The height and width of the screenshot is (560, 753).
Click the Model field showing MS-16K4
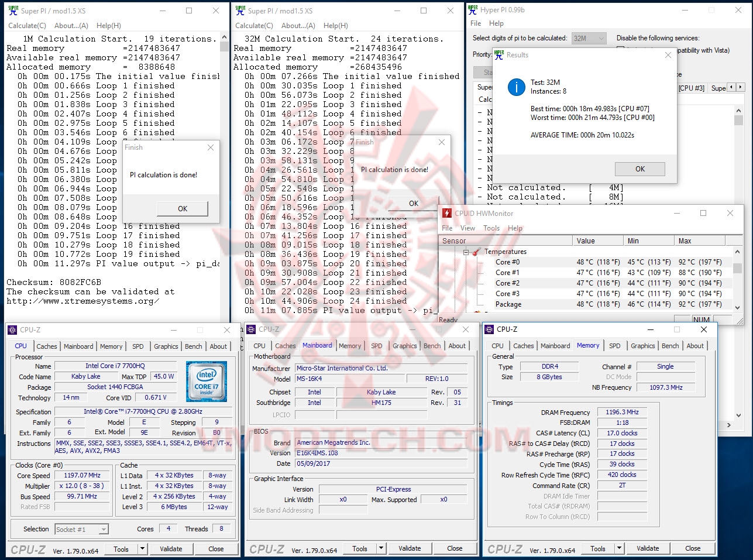(349, 379)
